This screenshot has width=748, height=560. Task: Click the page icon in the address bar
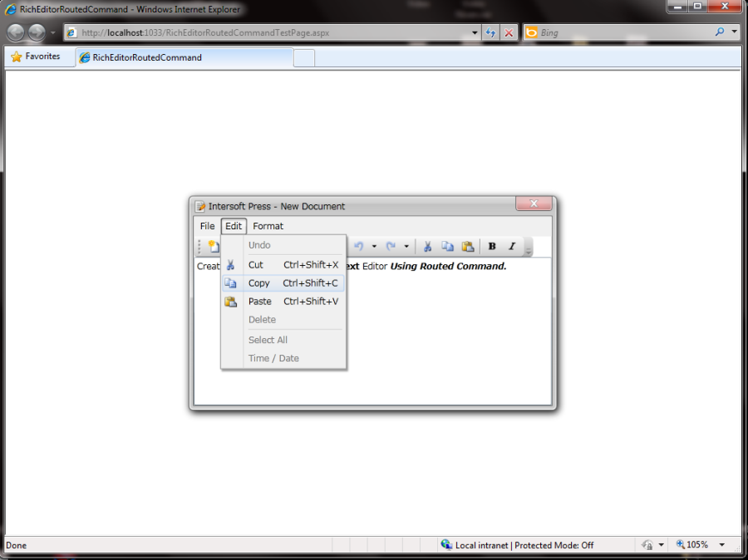click(x=71, y=33)
